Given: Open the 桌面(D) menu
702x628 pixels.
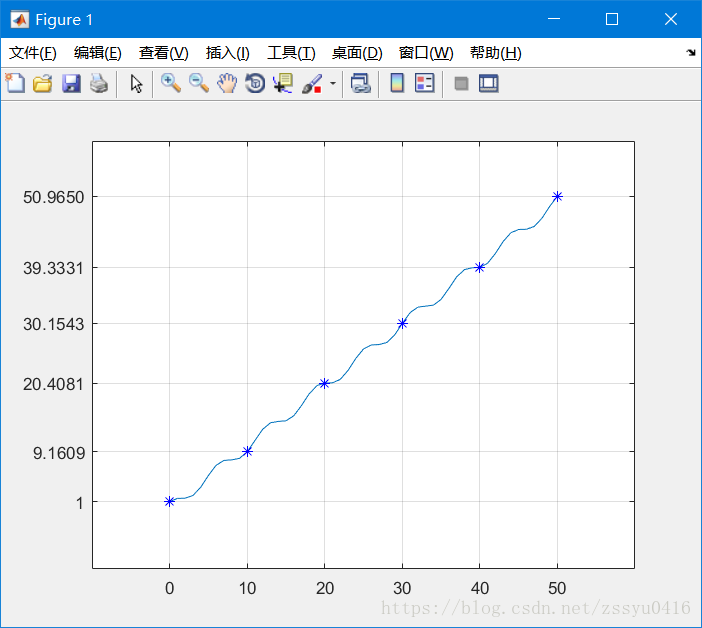Looking at the screenshot, I should [x=357, y=53].
